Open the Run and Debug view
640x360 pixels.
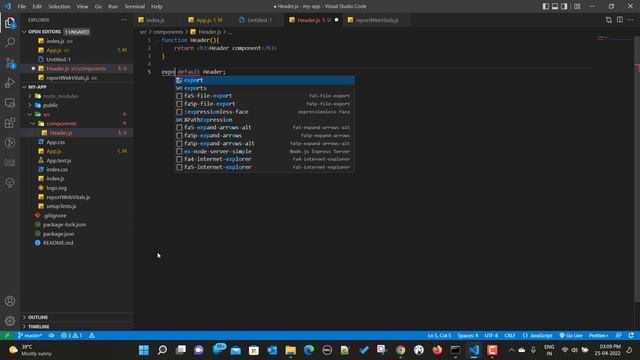pos(10,82)
